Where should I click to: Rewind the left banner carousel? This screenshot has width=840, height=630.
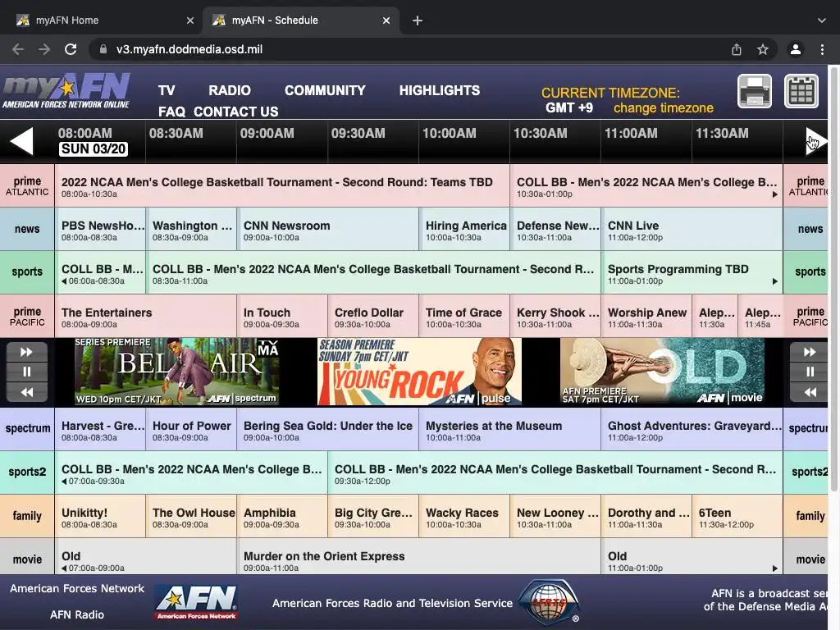click(27, 392)
